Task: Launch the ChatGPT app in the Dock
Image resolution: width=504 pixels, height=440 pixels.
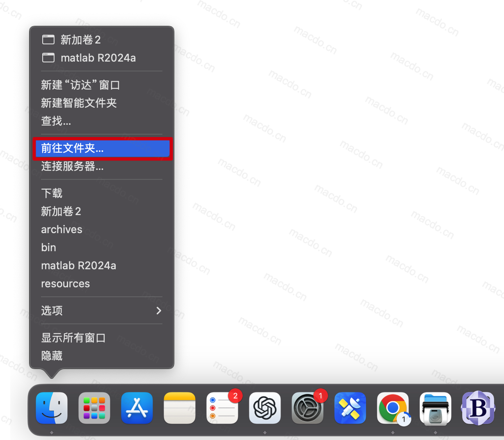Action: coord(265,408)
